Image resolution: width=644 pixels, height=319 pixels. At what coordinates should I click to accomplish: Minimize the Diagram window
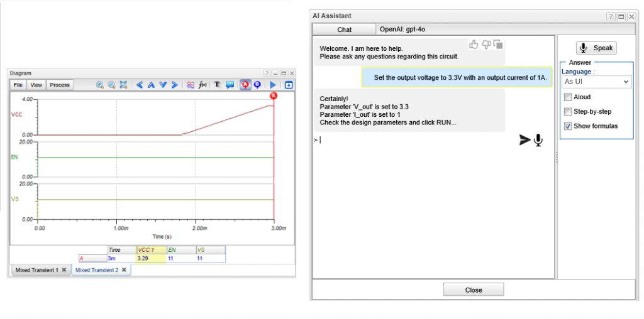coord(275,73)
